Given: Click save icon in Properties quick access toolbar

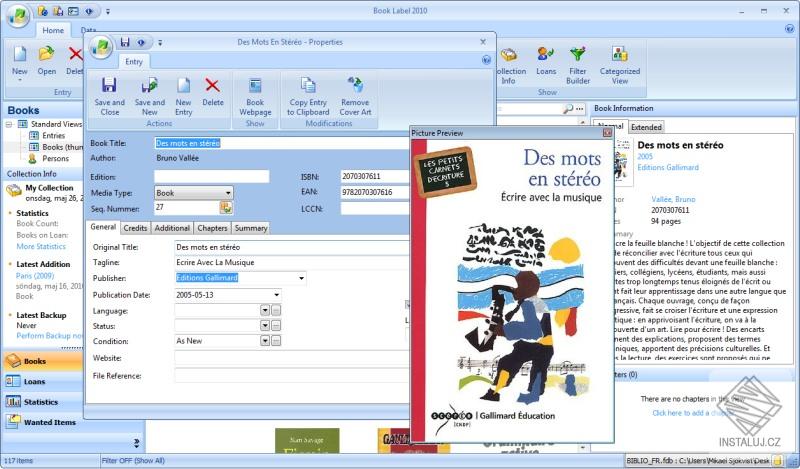Looking at the screenshot, I should tap(125, 42).
